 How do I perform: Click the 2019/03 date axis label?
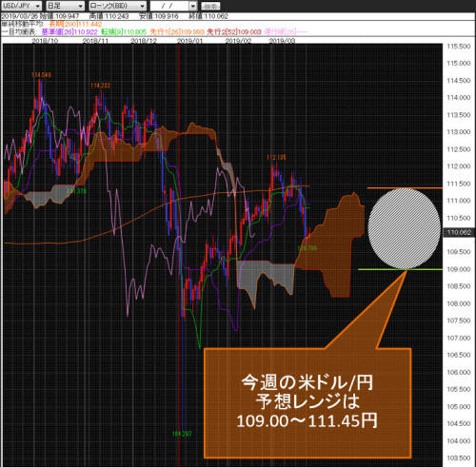click(x=282, y=41)
